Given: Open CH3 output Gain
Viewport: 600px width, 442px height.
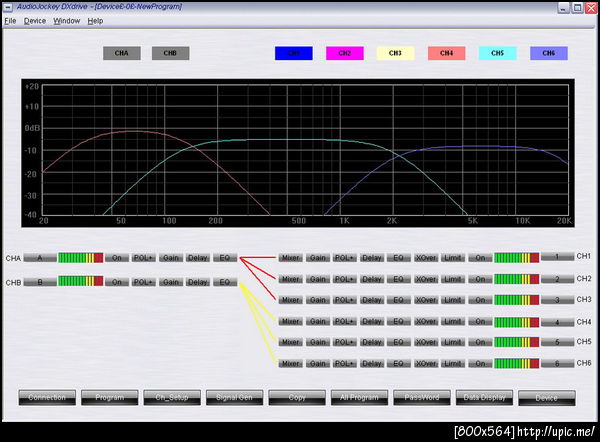Looking at the screenshot, I should pos(318,300).
